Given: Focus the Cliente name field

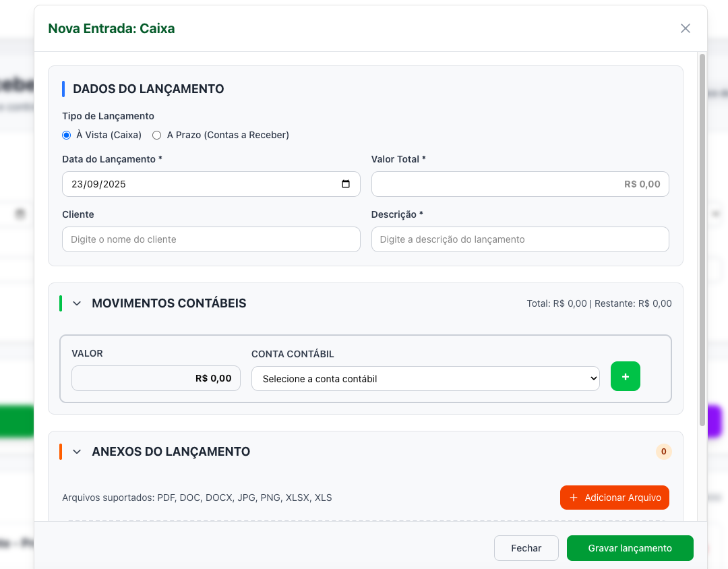Looking at the screenshot, I should [210, 239].
